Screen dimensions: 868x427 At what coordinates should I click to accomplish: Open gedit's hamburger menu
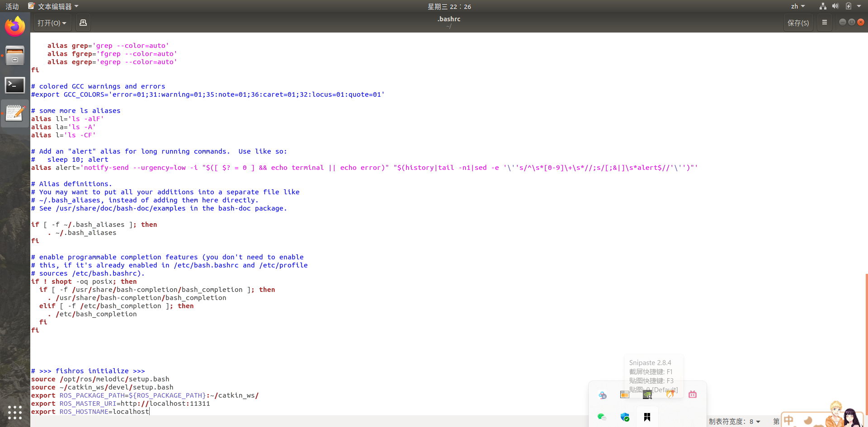[824, 22]
